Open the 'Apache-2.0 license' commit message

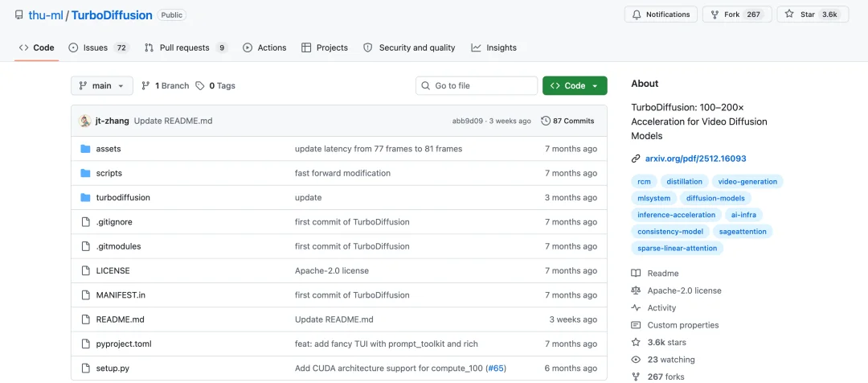click(332, 270)
